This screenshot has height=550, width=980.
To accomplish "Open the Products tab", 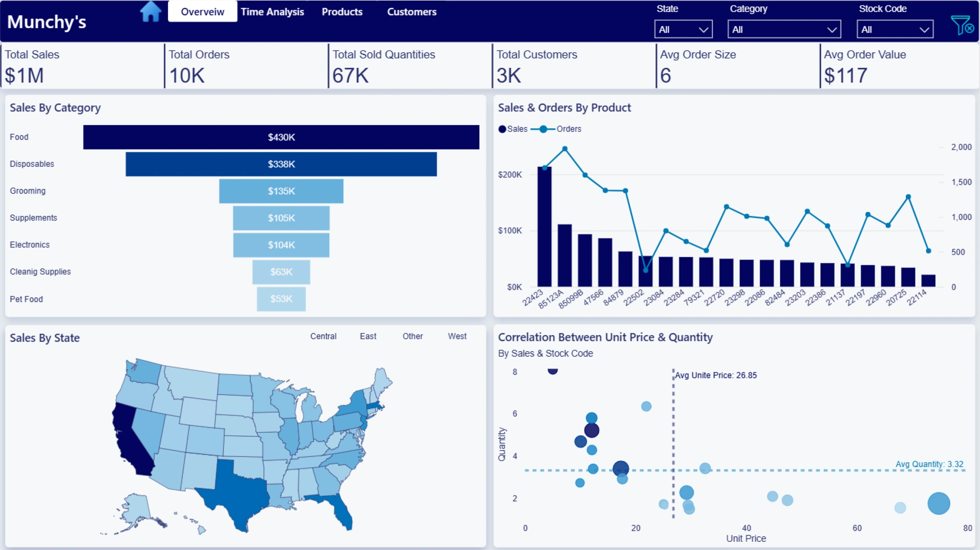I will 342,12.
